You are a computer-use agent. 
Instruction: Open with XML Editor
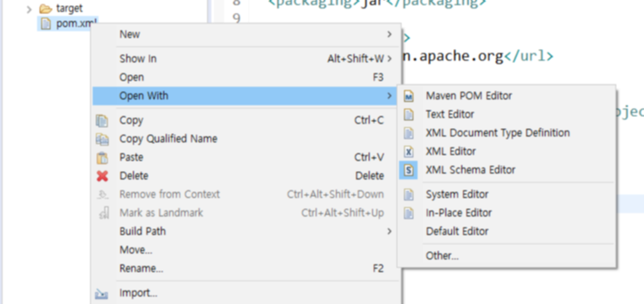[507, 152]
